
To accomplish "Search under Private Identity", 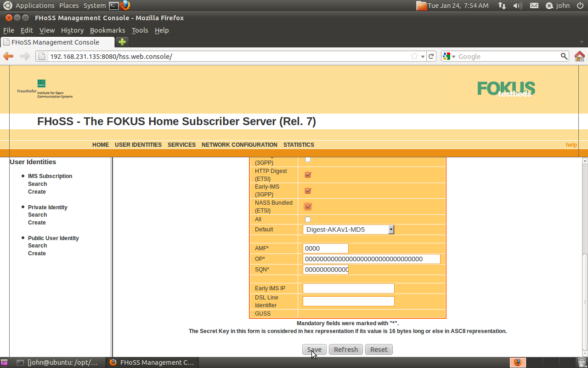I will [37, 215].
